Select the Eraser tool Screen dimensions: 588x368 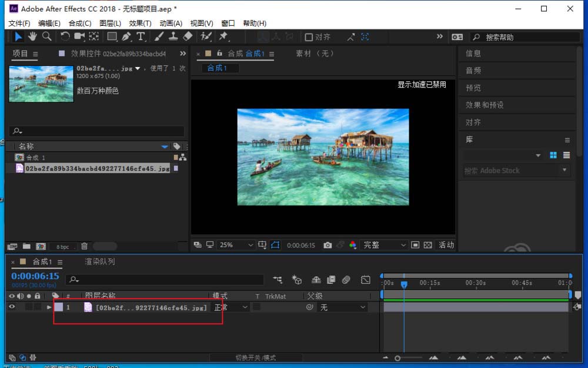188,37
